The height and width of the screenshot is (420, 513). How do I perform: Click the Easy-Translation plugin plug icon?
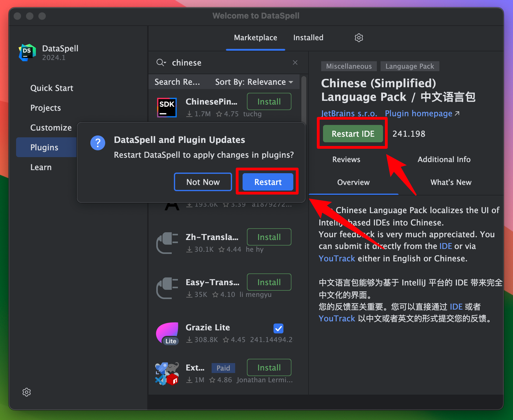[167, 288]
